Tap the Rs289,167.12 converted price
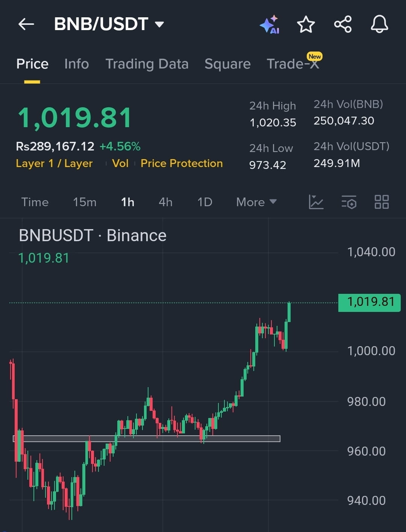This screenshot has width=406, height=532. point(55,146)
